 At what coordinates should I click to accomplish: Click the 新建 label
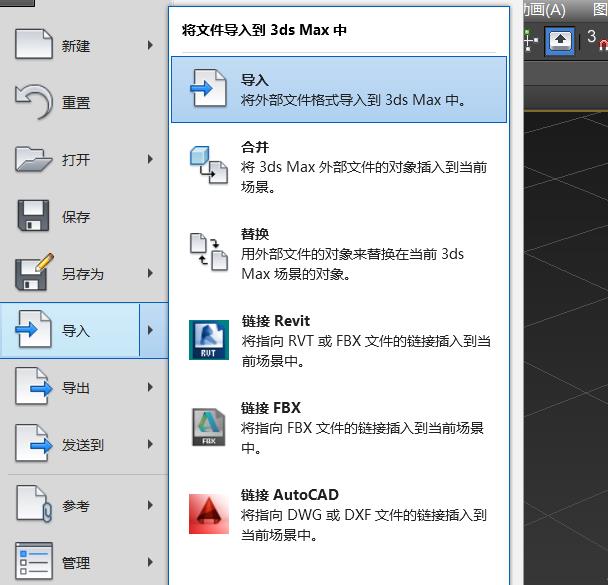coord(76,46)
